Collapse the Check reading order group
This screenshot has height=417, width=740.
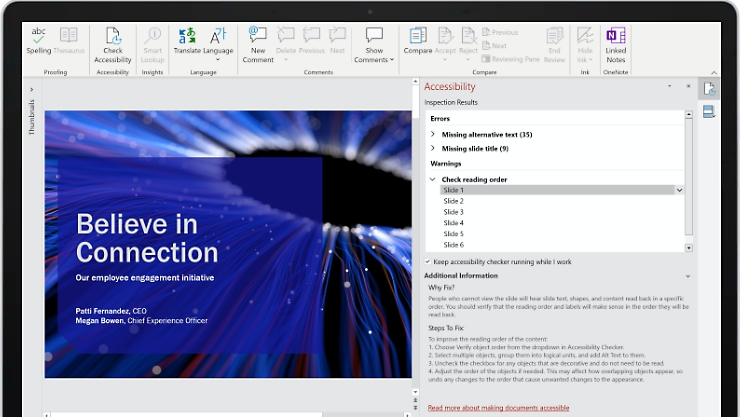[x=433, y=179]
